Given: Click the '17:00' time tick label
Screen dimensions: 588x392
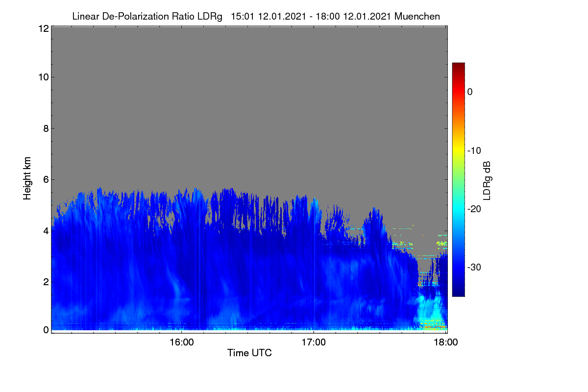Looking at the screenshot, I should click(314, 343).
